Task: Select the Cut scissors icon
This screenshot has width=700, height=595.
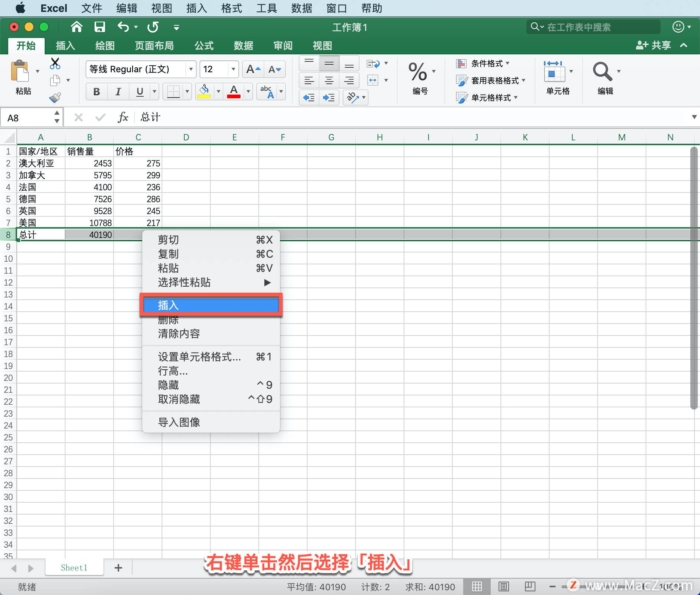Action: [x=55, y=63]
